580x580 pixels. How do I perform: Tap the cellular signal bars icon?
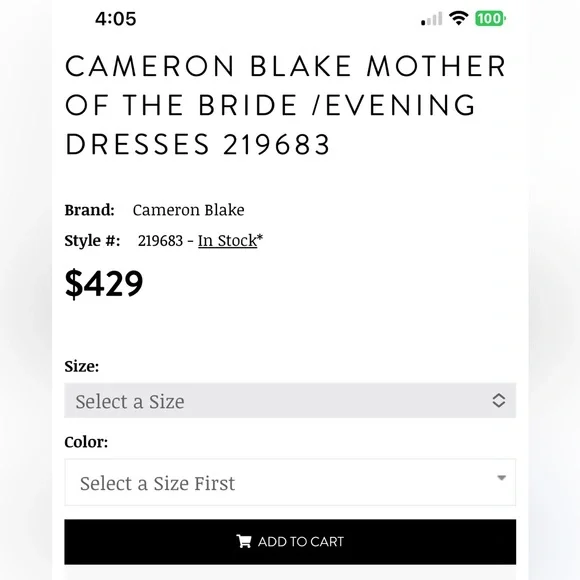click(431, 18)
